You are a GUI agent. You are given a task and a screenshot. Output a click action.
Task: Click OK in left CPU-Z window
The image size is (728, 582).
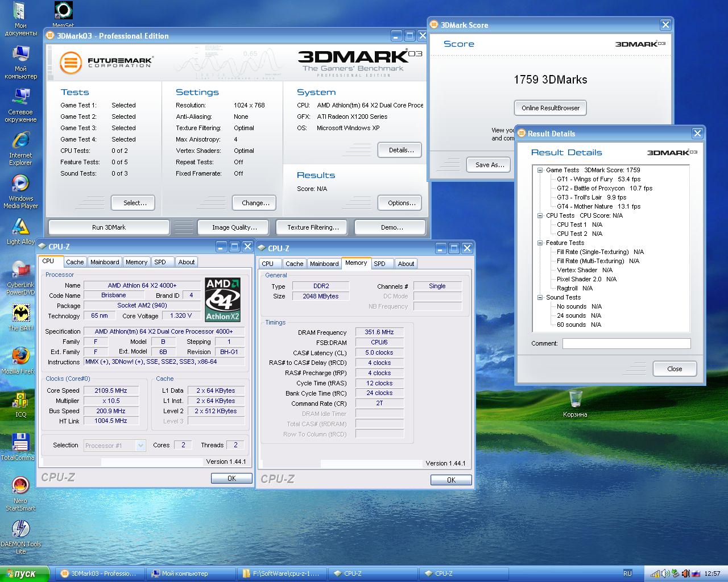coord(231,479)
